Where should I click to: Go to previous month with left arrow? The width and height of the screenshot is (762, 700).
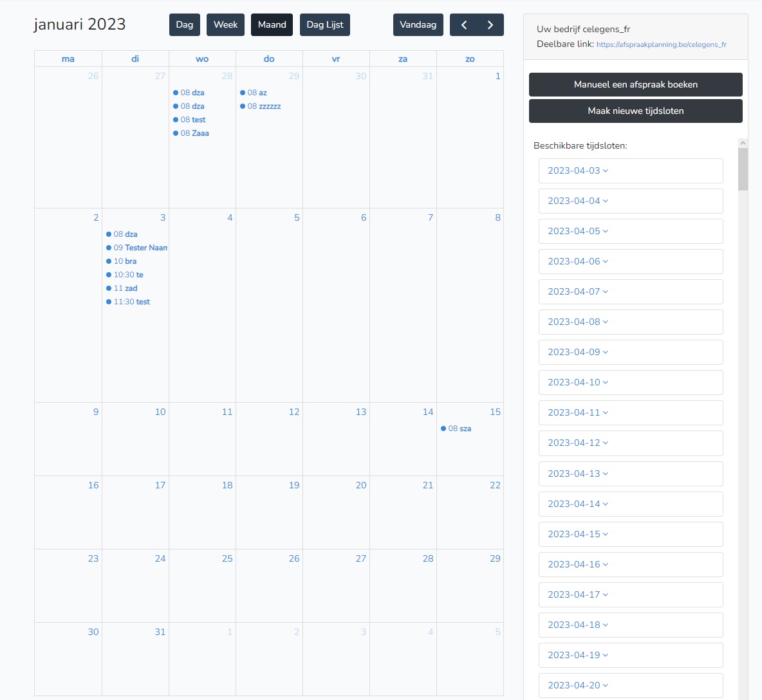pos(463,25)
